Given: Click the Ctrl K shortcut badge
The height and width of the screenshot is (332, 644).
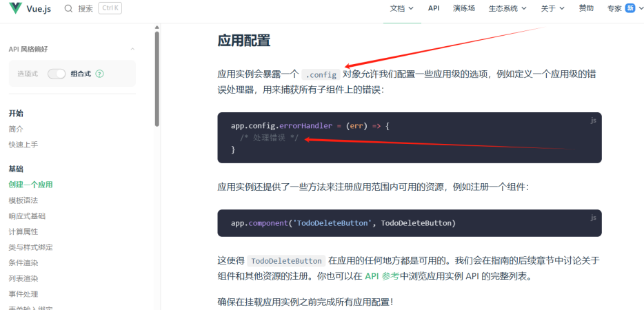Looking at the screenshot, I should [110, 8].
